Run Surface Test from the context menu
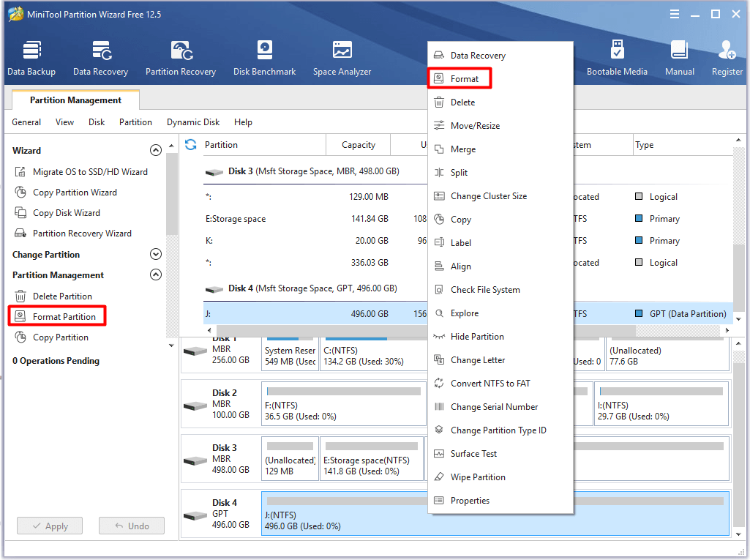 500,454
